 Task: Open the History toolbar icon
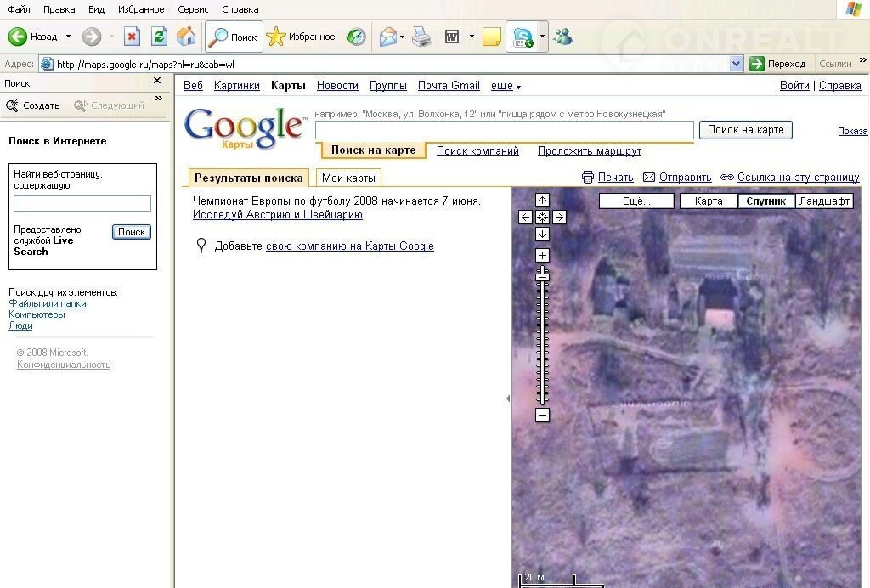click(356, 37)
